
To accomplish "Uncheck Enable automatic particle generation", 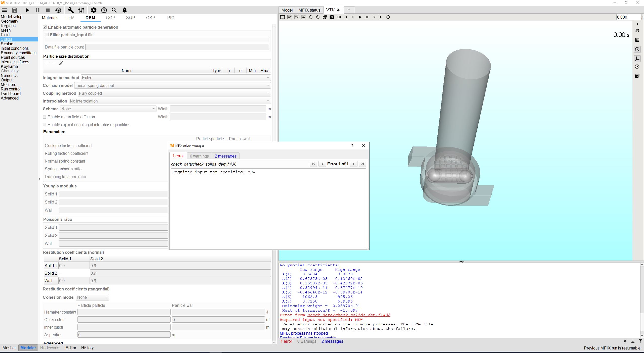I will (45, 27).
